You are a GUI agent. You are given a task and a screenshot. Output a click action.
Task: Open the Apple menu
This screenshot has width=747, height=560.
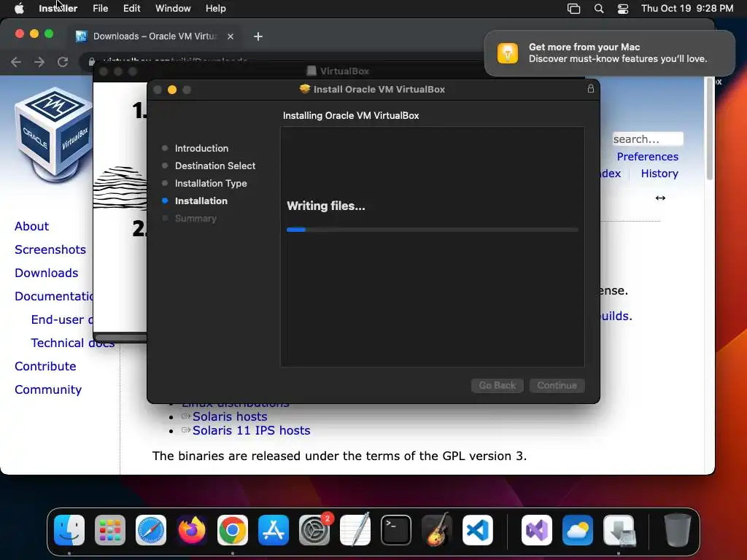click(x=19, y=9)
